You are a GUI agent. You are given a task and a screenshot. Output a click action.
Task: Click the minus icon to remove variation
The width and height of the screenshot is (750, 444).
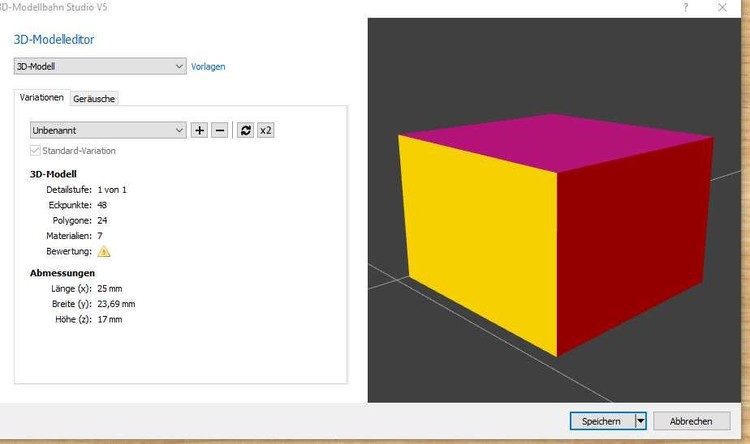pyautogui.click(x=220, y=130)
